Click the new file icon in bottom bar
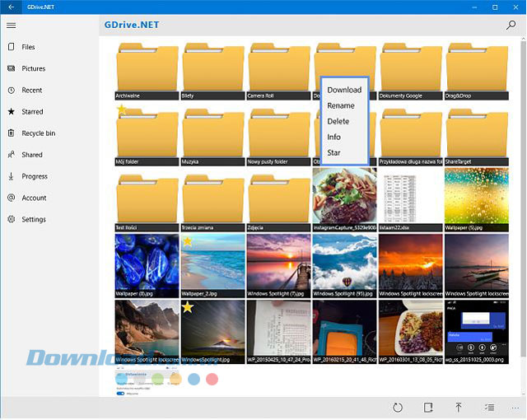 coord(428,408)
